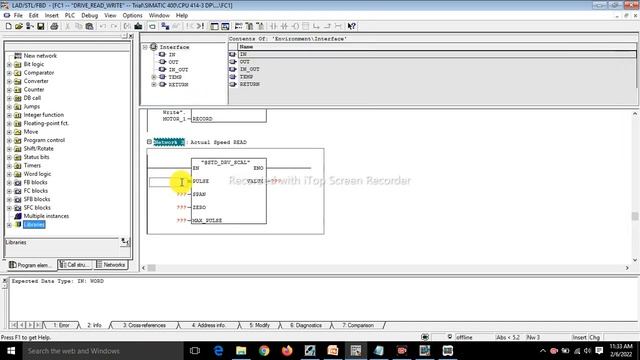Click the Redo toolbar icon
640x360 pixels.
coord(113,26)
